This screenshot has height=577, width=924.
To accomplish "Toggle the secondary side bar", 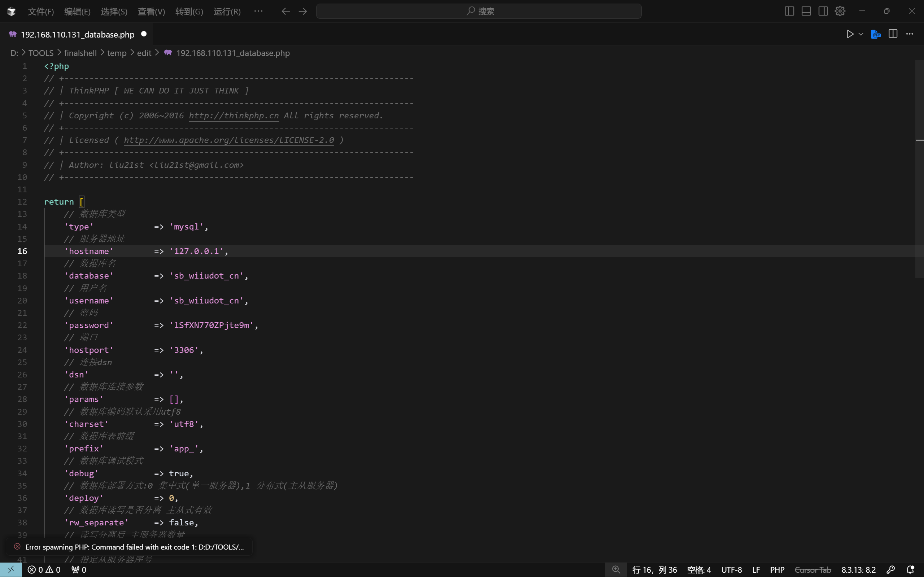I will [x=823, y=11].
